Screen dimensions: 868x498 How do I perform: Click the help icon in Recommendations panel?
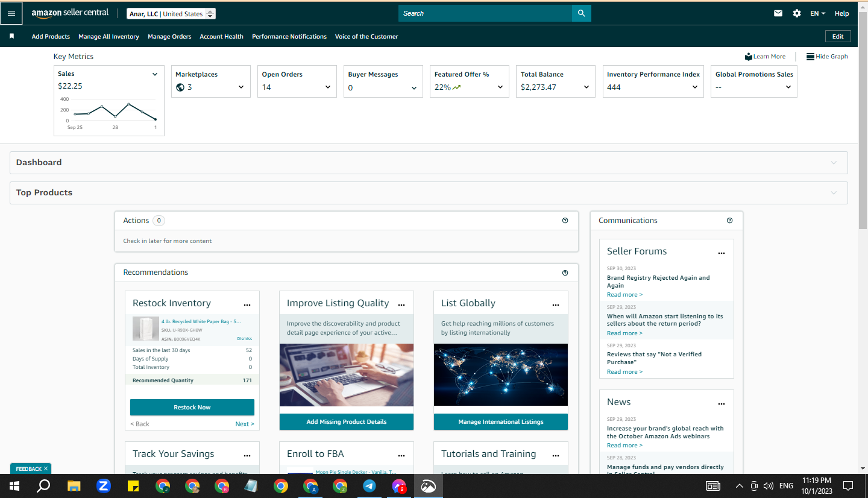pyautogui.click(x=565, y=273)
